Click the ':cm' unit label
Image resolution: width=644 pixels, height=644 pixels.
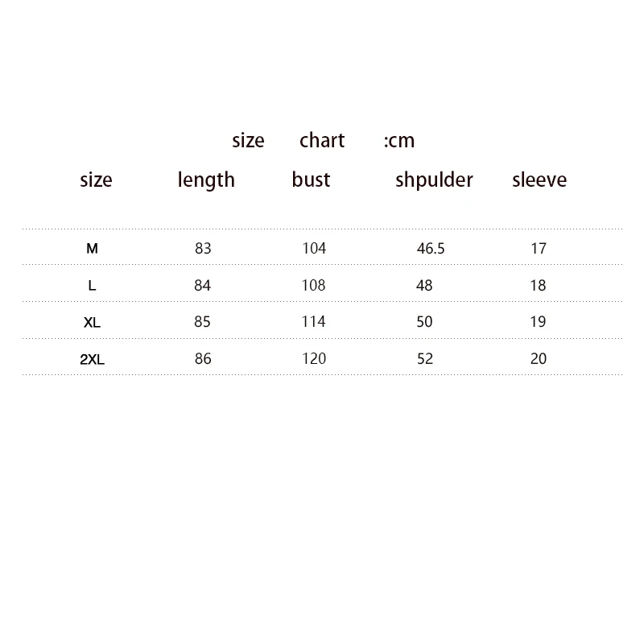point(399,142)
